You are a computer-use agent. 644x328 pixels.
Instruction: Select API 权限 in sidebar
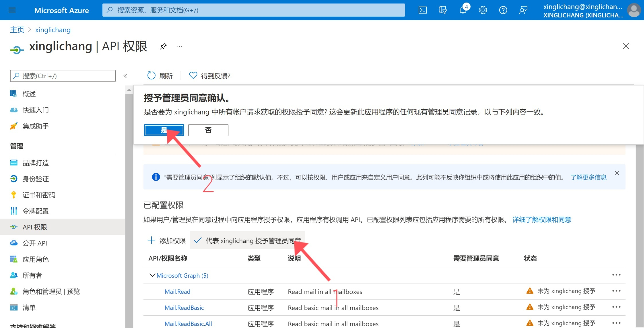coord(62,227)
